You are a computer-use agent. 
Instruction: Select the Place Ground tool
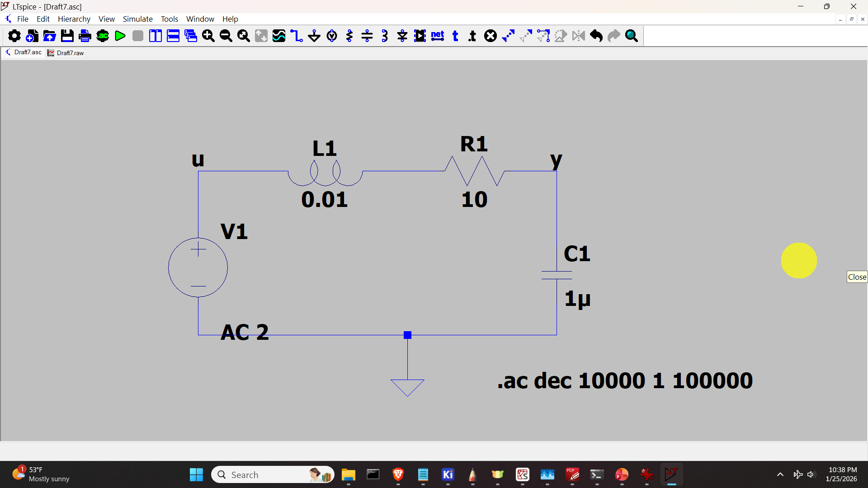(314, 36)
